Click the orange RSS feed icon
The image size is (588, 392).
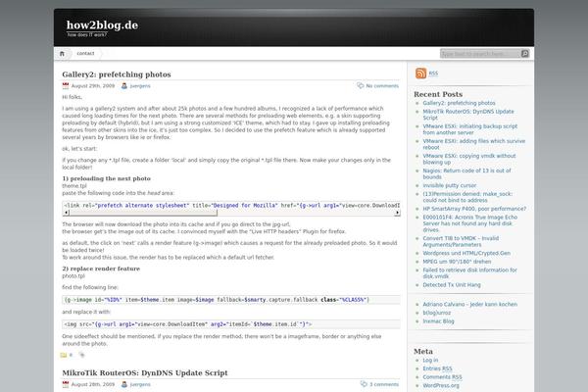(420, 73)
